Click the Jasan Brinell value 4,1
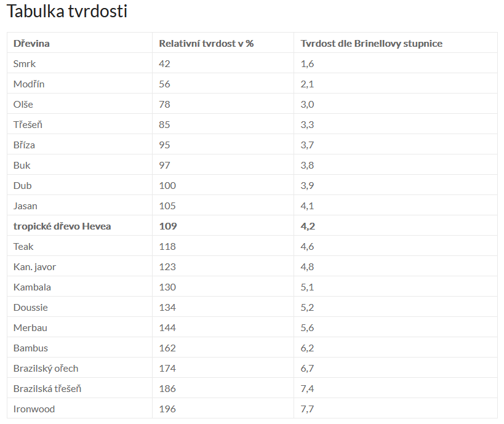Viewport: 504px width, 424px height. [307, 206]
